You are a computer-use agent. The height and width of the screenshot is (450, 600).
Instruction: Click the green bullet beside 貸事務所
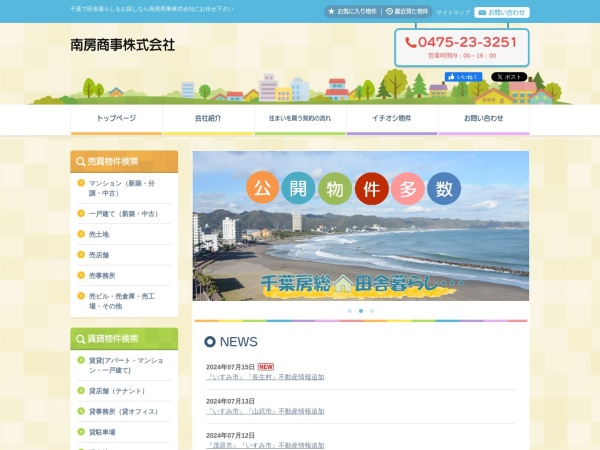[x=81, y=411]
